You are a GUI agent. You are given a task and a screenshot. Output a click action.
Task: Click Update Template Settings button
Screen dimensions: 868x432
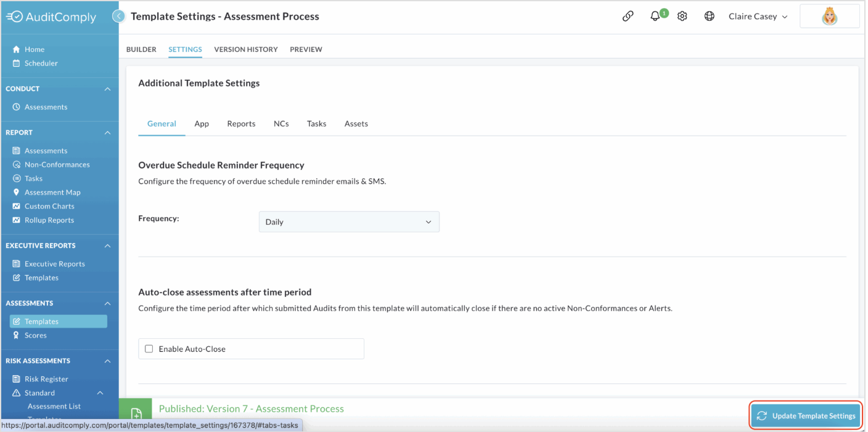pyautogui.click(x=806, y=416)
